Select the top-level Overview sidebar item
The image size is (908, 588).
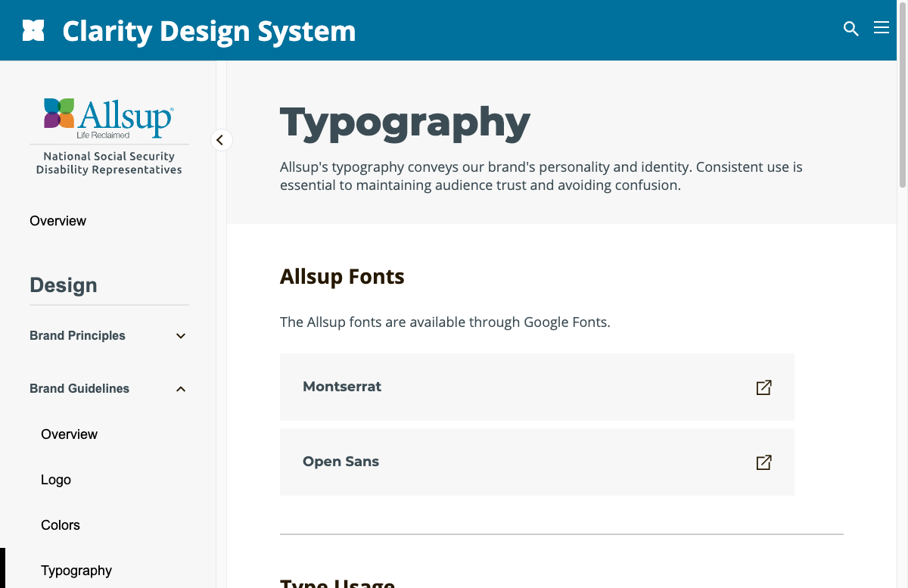(58, 220)
